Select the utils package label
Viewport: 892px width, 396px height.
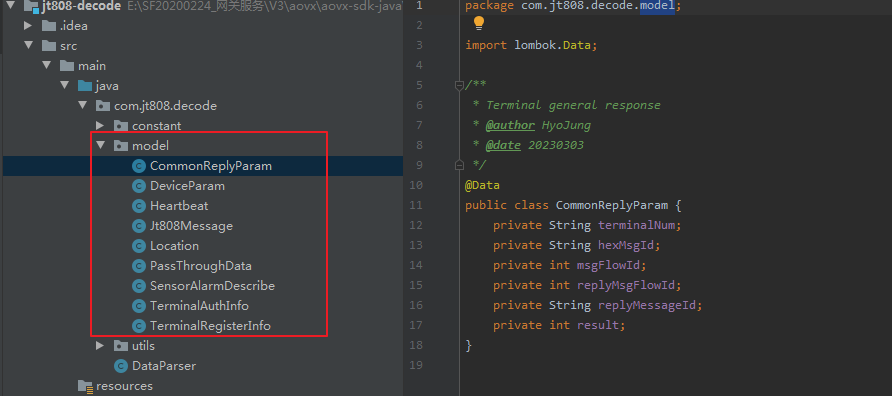tap(143, 345)
